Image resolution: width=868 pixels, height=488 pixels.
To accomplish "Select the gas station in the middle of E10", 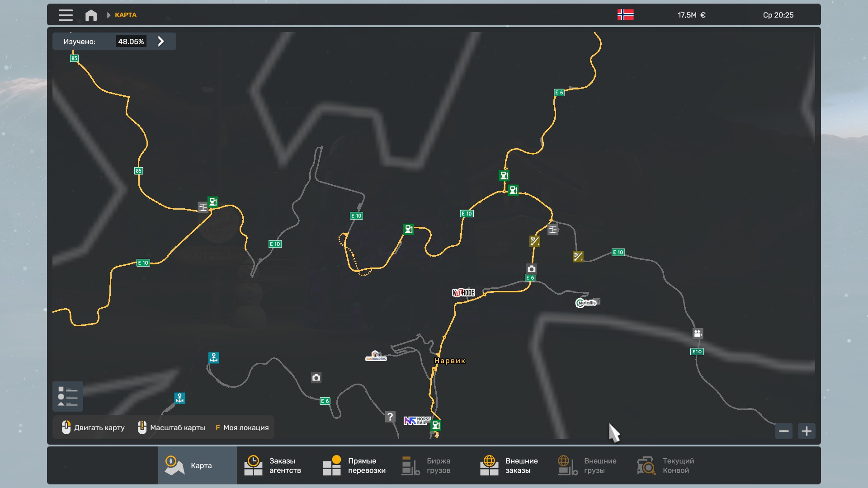I will tap(409, 229).
